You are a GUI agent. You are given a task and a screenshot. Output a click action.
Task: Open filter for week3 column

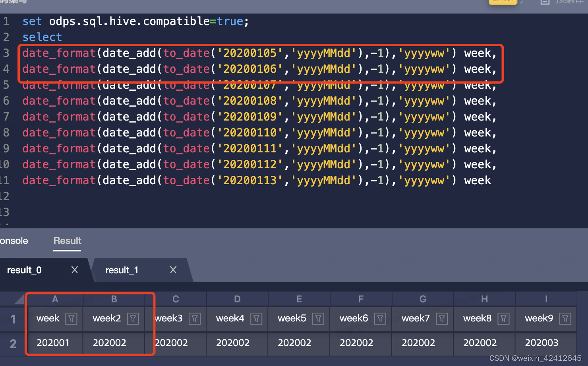tap(195, 319)
